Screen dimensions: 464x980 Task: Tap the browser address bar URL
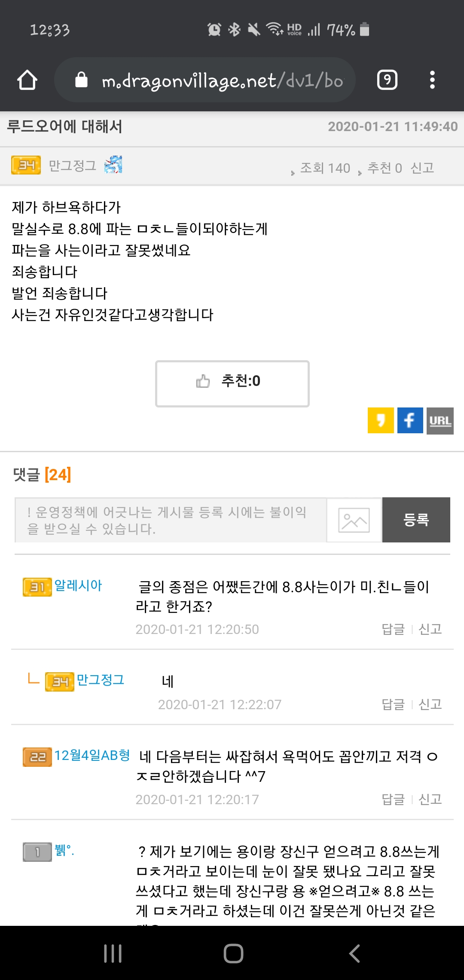point(222,80)
